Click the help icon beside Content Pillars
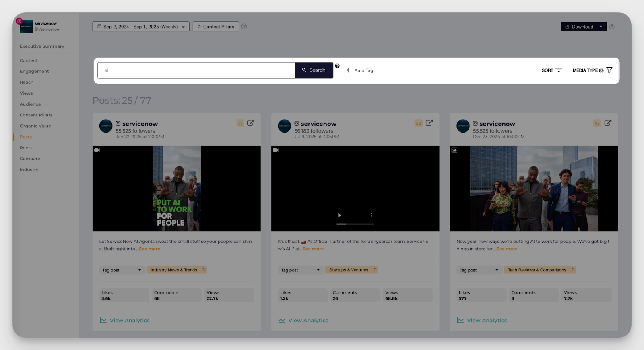The image size is (644, 350). (244, 27)
